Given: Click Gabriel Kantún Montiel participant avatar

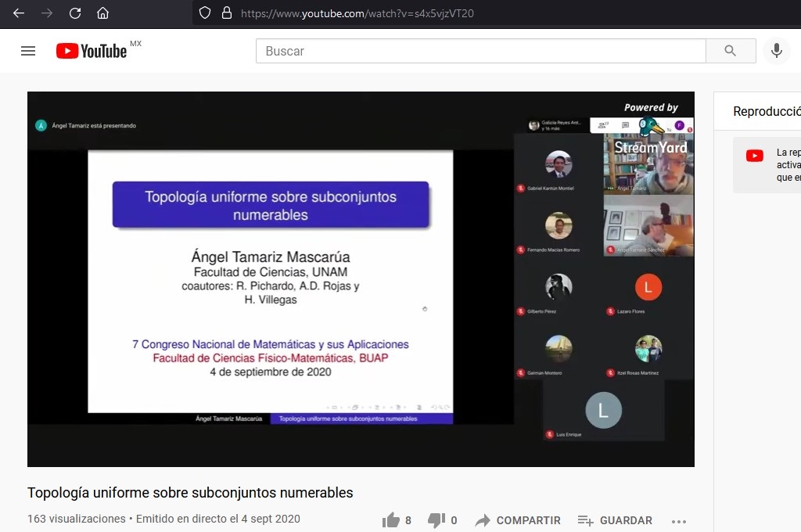Looking at the screenshot, I should 559,164.
